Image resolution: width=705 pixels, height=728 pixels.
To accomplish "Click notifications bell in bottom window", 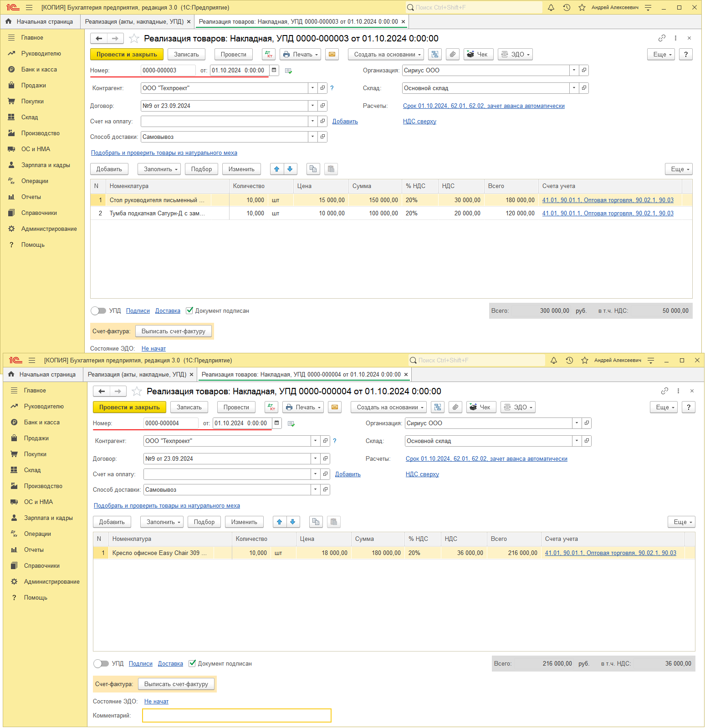I will pos(554,360).
